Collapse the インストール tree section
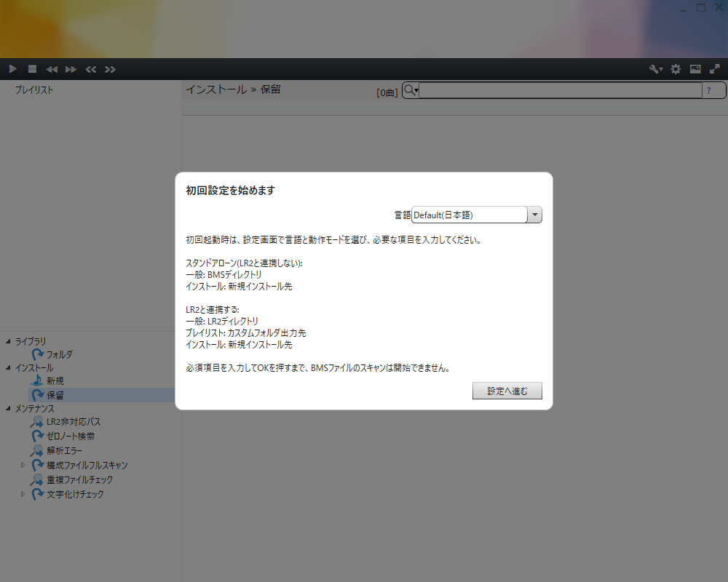This screenshot has height=582, width=728. tap(8, 367)
